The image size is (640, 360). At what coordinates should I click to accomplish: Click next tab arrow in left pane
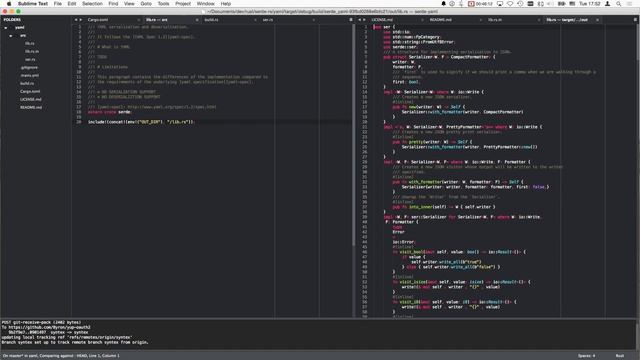click(80, 20)
